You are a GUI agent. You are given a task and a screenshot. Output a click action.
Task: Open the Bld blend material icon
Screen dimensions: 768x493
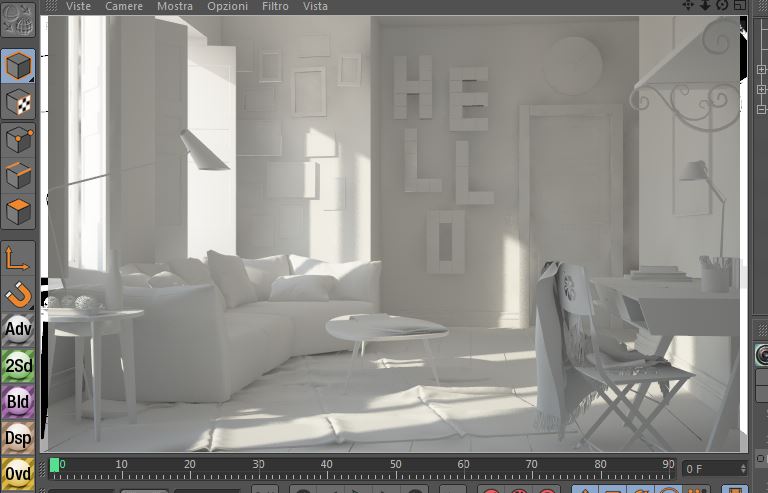[18, 402]
